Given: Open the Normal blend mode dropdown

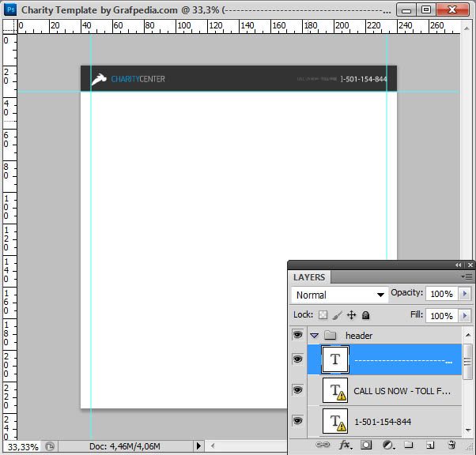Looking at the screenshot, I should (340, 295).
